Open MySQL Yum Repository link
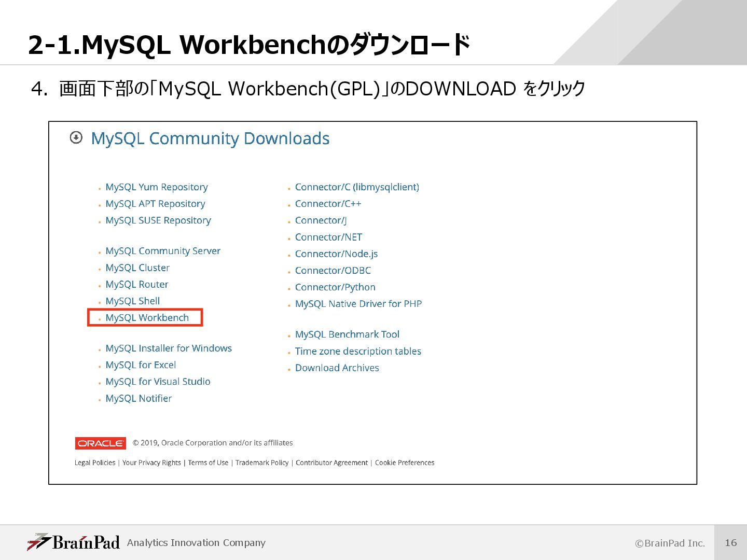This screenshot has width=747, height=560. 157,187
